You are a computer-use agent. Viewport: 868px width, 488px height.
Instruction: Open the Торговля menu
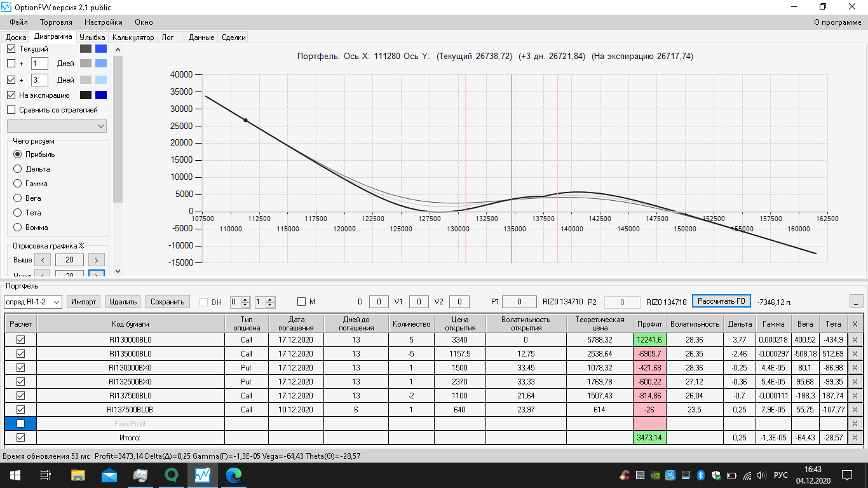point(56,22)
